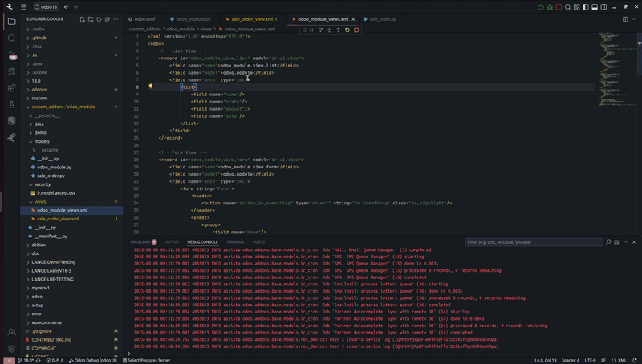Expand the addons folder
The height and width of the screenshot is (364, 642).
pyautogui.click(x=39, y=90)
